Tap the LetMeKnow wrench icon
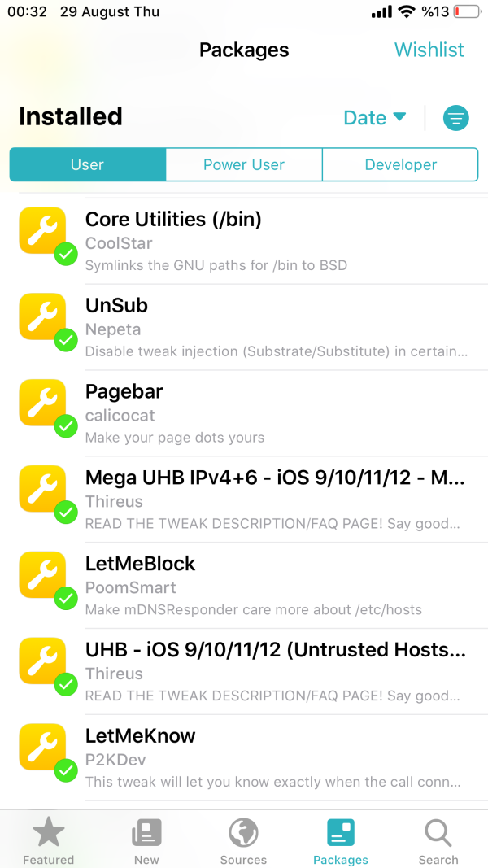The width and height of the screenshot is (488, 868). [x=42, y=747]
